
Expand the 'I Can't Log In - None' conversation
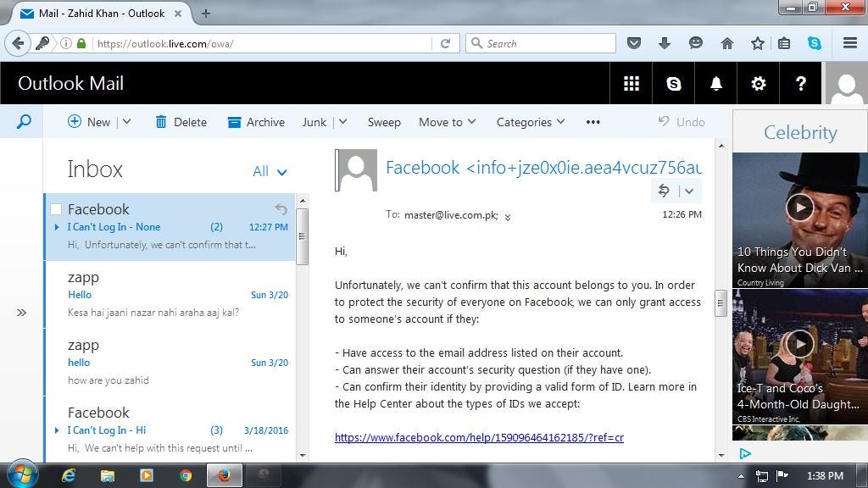point(57,227)
